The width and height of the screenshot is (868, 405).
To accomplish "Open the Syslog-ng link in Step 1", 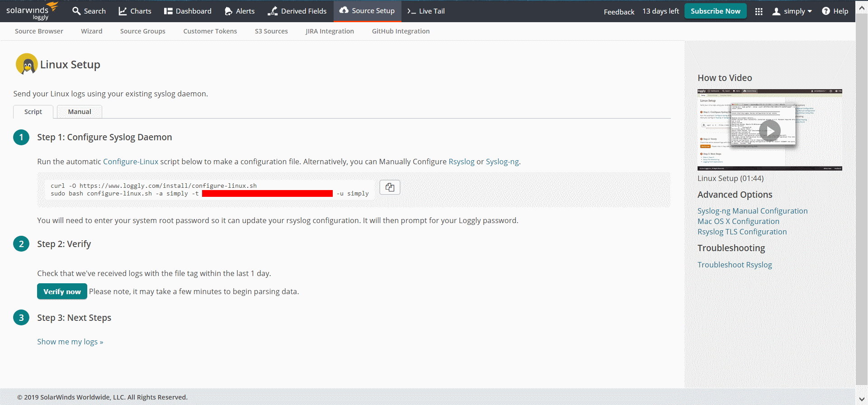I will point(502,162).
